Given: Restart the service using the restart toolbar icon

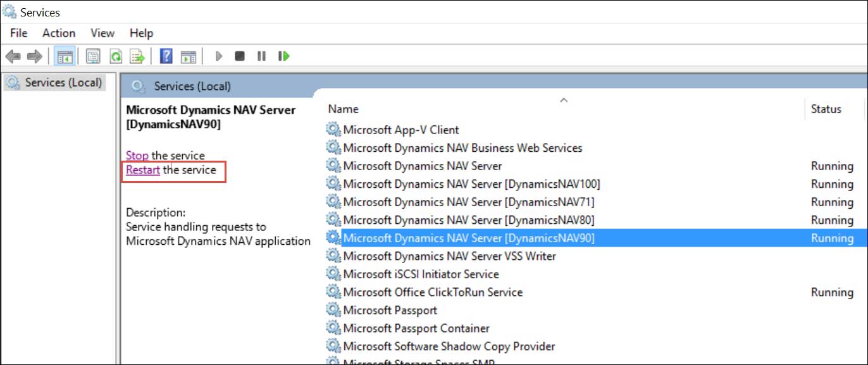Looking at the screenshot, I should click(x=283, y=56).
